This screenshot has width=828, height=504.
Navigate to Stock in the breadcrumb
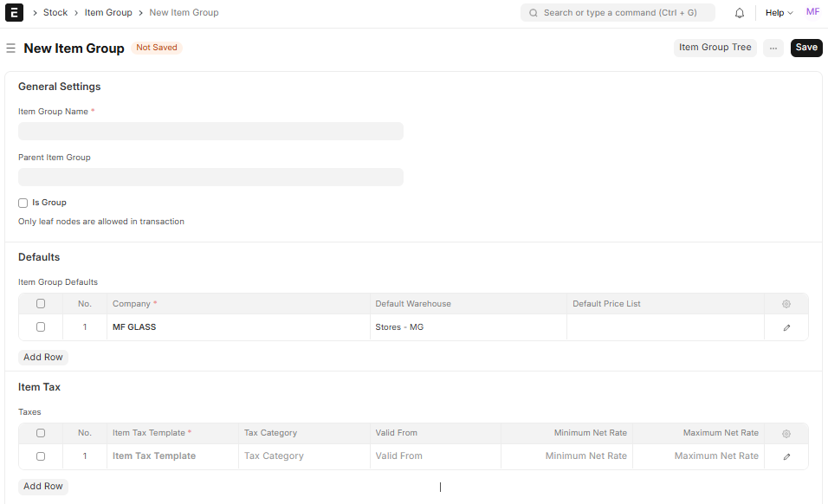pyautogui.click(x=55, y=13)
